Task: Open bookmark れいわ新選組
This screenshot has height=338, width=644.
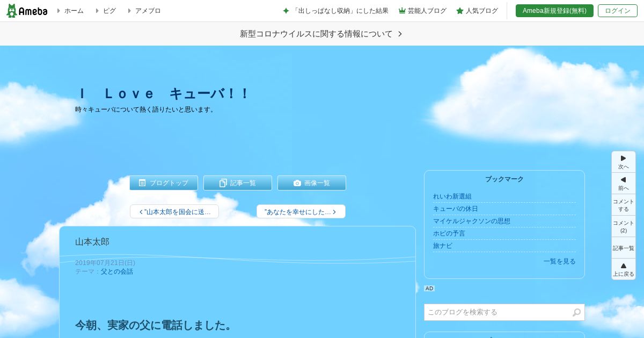Action: 452,196
